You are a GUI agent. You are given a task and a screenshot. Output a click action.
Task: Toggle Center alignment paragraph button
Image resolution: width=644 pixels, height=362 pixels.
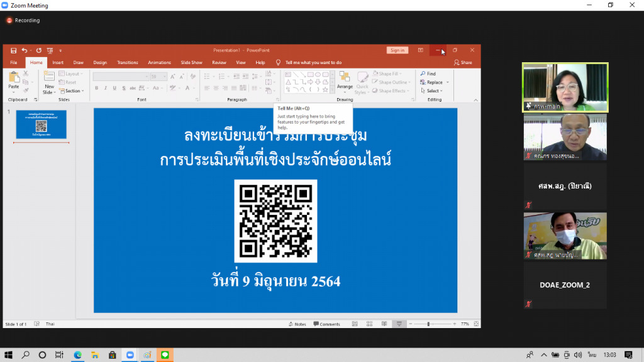click(216, 88)
